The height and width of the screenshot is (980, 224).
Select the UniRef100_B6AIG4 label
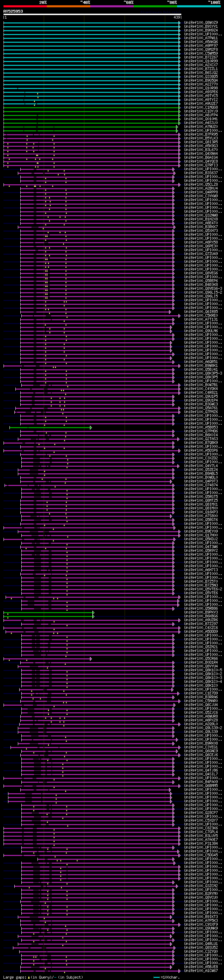coord(201,158)
